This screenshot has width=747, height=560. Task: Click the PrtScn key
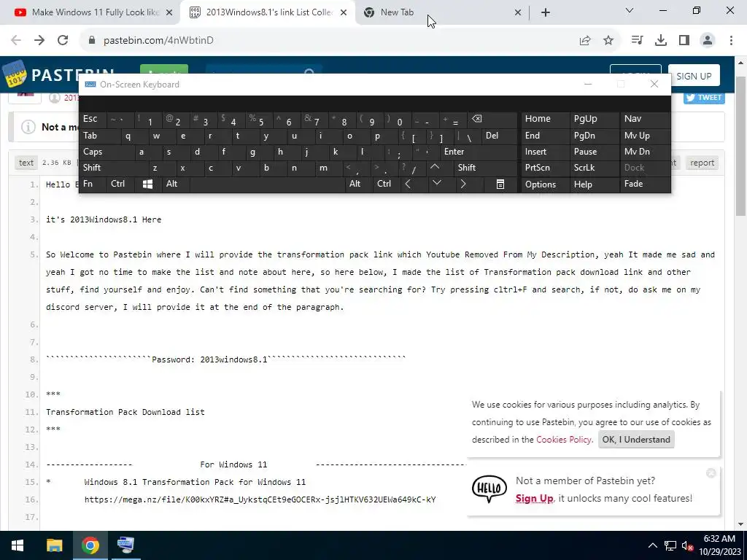[x=544, y=168]
